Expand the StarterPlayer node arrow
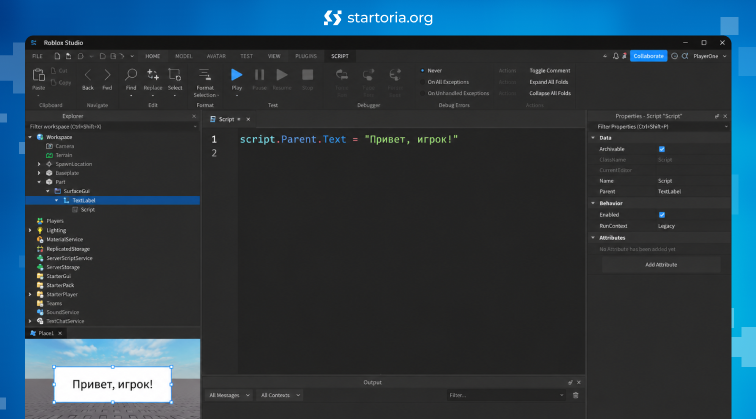 (x=30, y=295)
